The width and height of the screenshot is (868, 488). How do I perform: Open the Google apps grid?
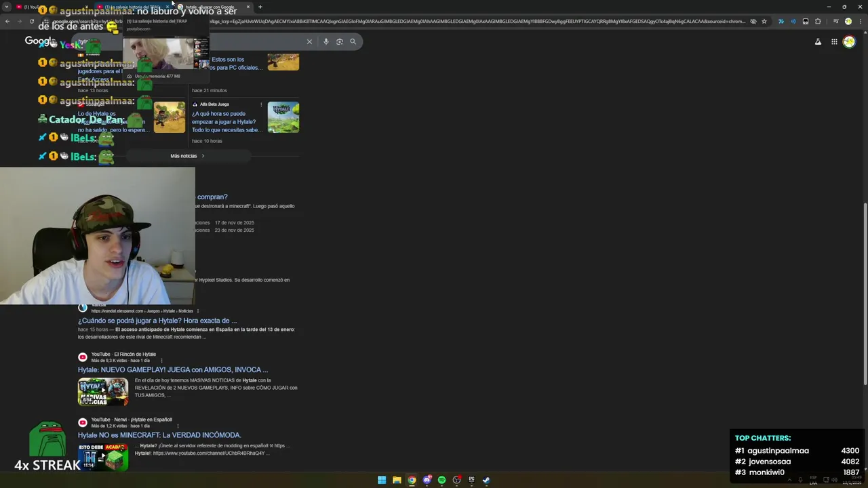click(834, 41)
